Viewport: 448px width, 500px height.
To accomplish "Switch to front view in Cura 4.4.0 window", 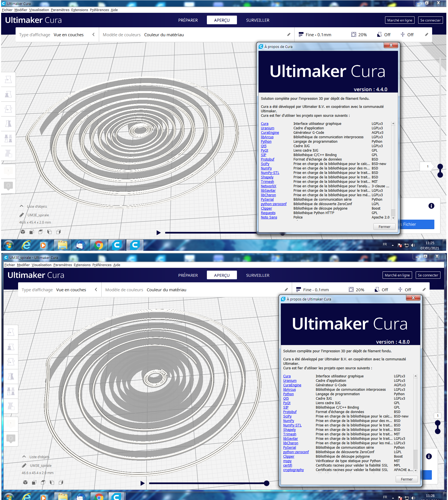I will tap(32, 232).
